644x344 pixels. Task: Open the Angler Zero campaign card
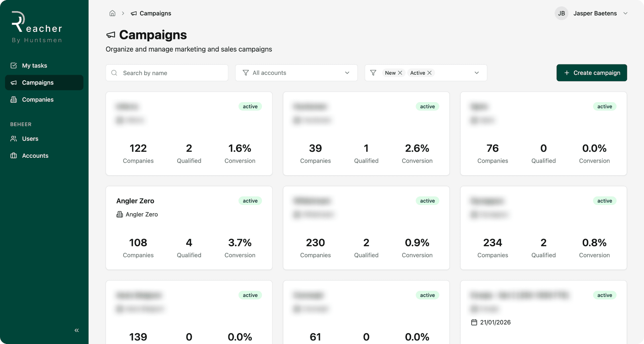coord(189,228)
